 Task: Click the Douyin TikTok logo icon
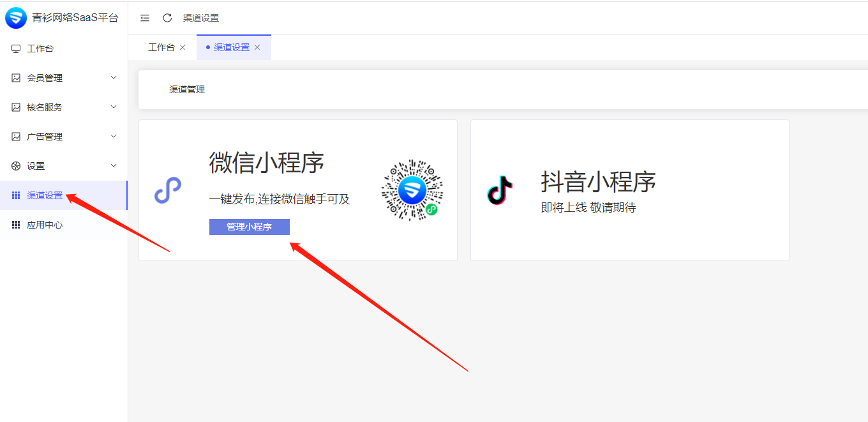[500, 190]
